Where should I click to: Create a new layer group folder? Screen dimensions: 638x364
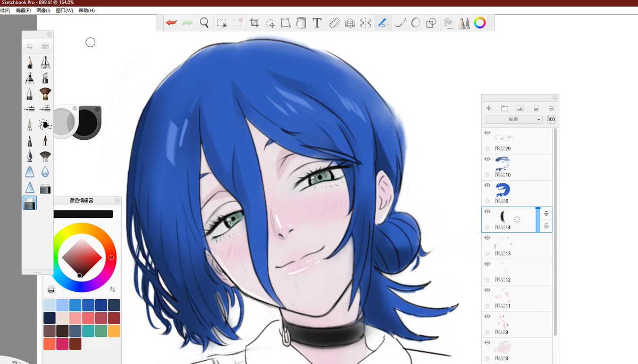point(505,108)
